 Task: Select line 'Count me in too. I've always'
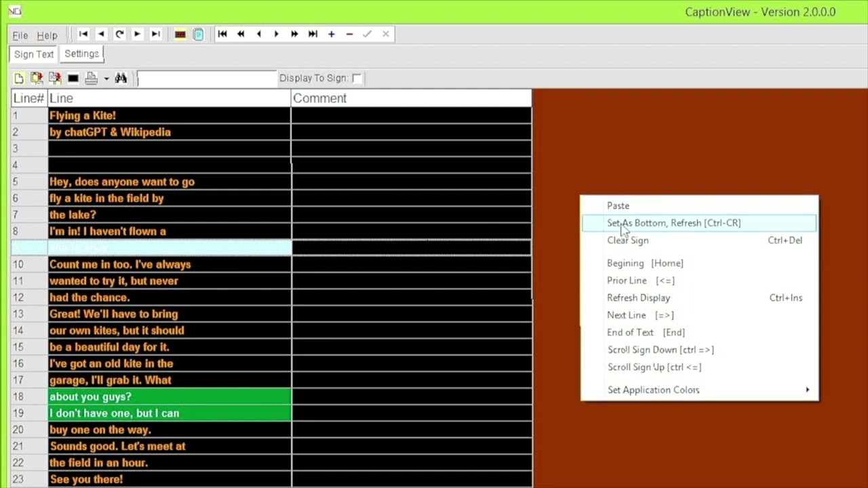pyautogui.click(x=169, y=264)
